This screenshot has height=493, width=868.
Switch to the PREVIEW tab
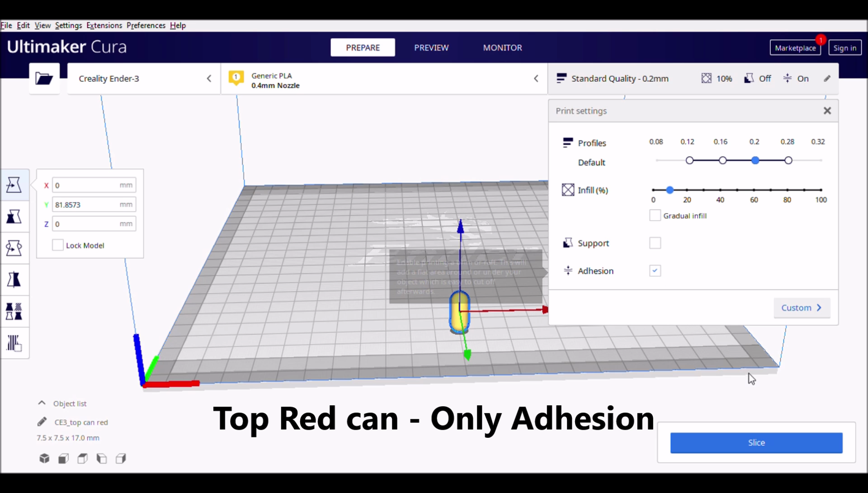pos(431,47)
